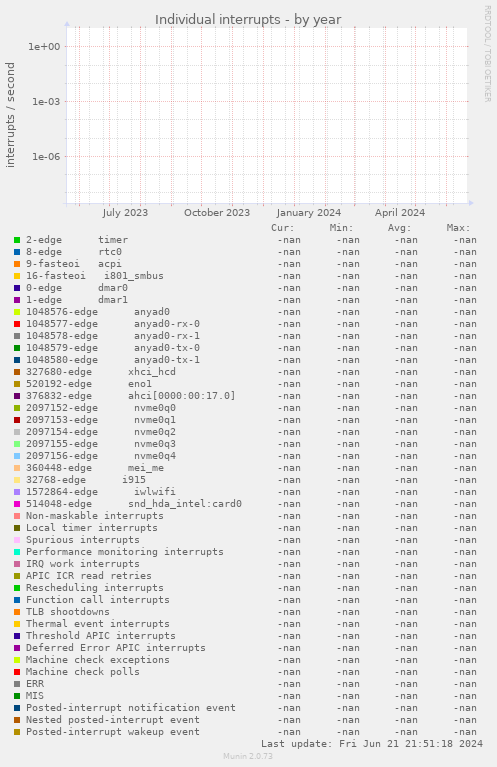The width and height of the screenshot is (497, 767).
Task: Click the blue swatch beside 8-edge rtc0
Action: coord(17,252)
